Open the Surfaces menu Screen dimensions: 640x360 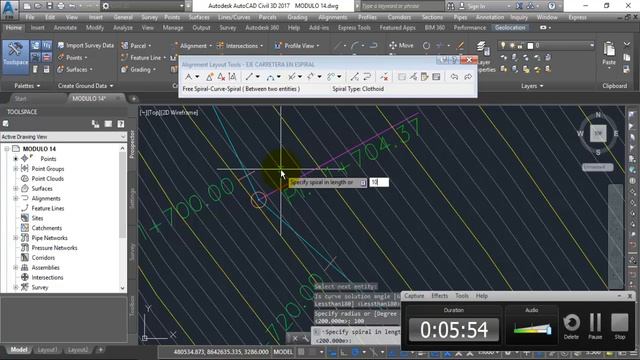click(x=199, y=17)
